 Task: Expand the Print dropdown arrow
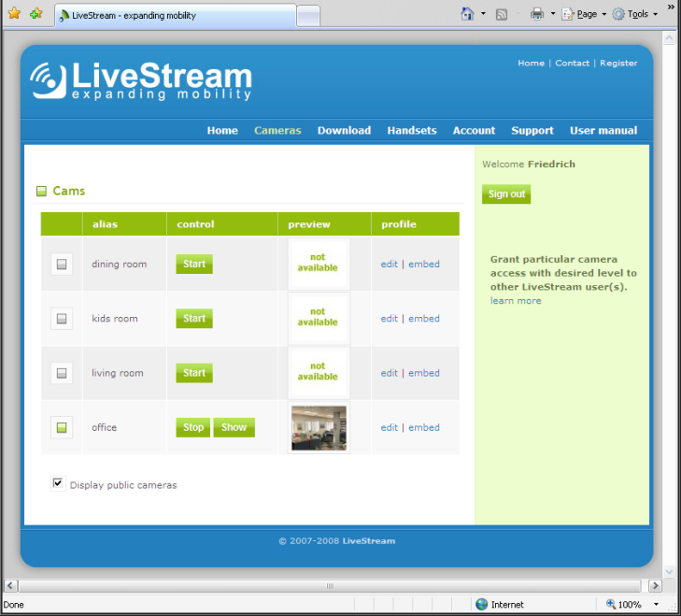(x=553, y=14)
